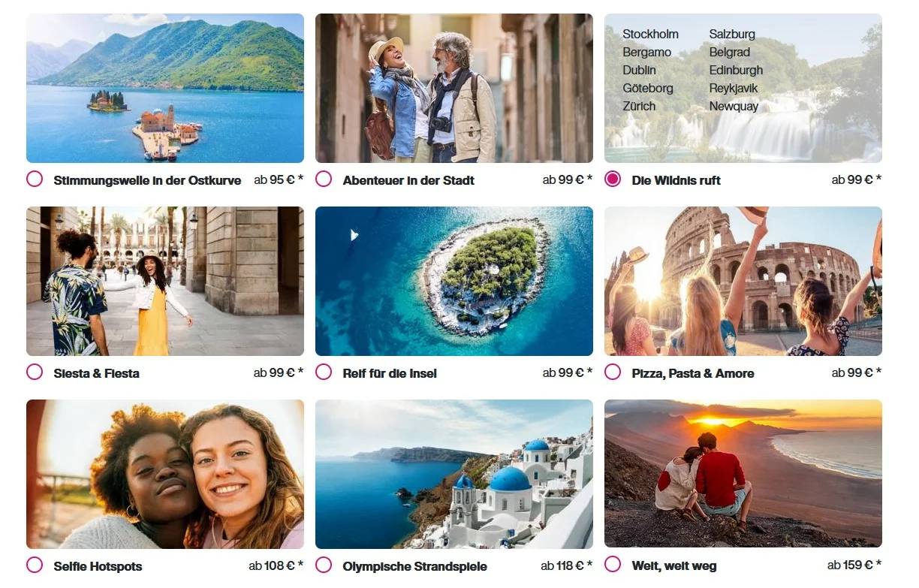Click the two friends selfie image

tap(165, 474)
